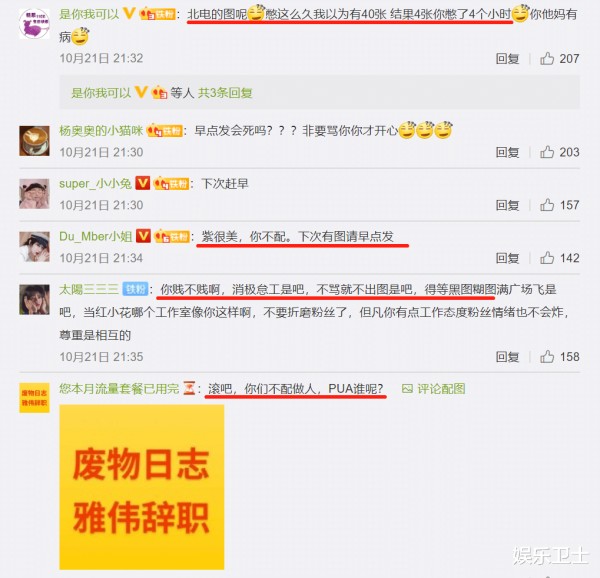Open 杨奥奥的小猫咪's profile via username
Image resolution: width=600 pixels, height=578 pixels.
101,131
